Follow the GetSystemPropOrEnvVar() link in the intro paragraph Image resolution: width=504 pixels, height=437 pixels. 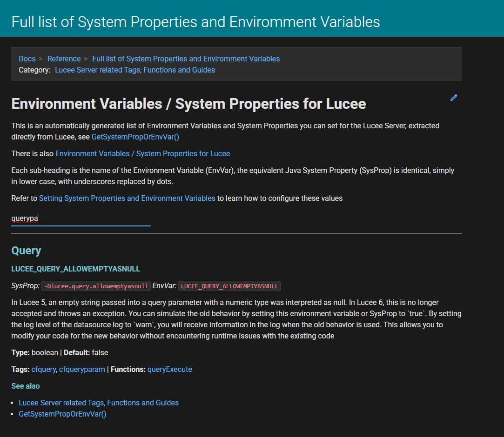pyautogui.click(x=135, y=137)
